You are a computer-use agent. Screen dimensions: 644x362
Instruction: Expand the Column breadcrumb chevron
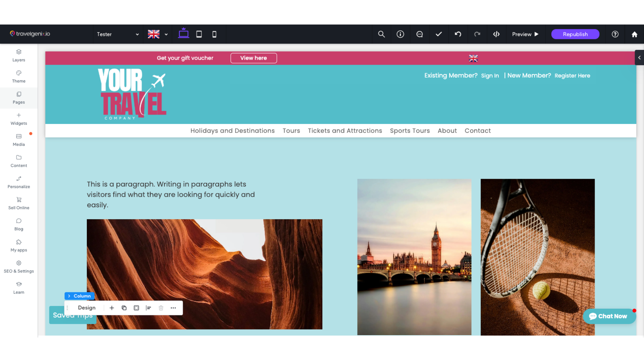pos(69,296)
